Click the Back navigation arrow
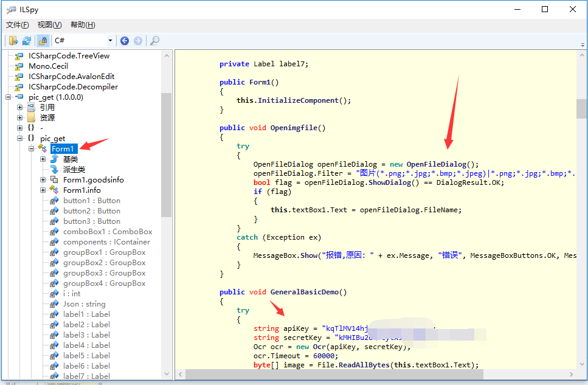Viewport: 588px width, 385px height. click(x=125, y=41)
